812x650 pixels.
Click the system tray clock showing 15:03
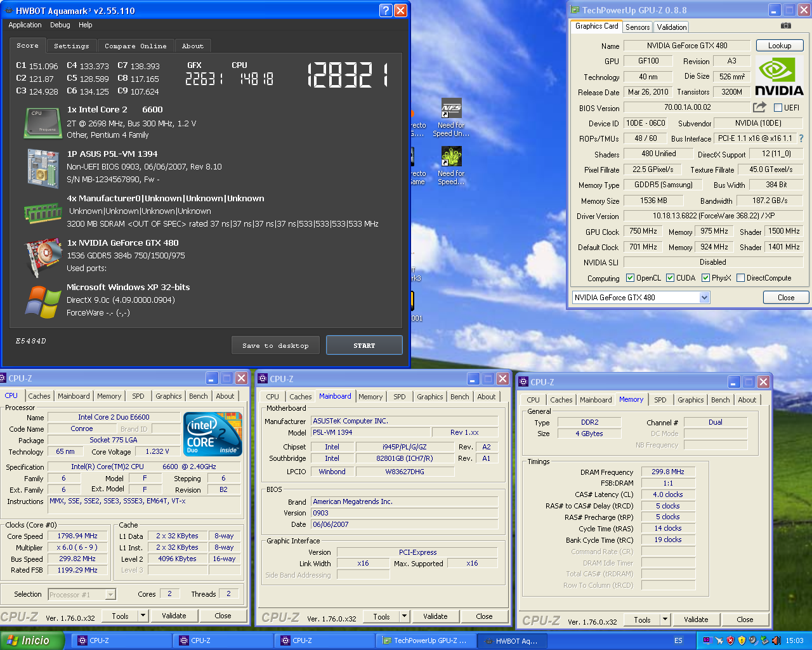pos(794,640)
